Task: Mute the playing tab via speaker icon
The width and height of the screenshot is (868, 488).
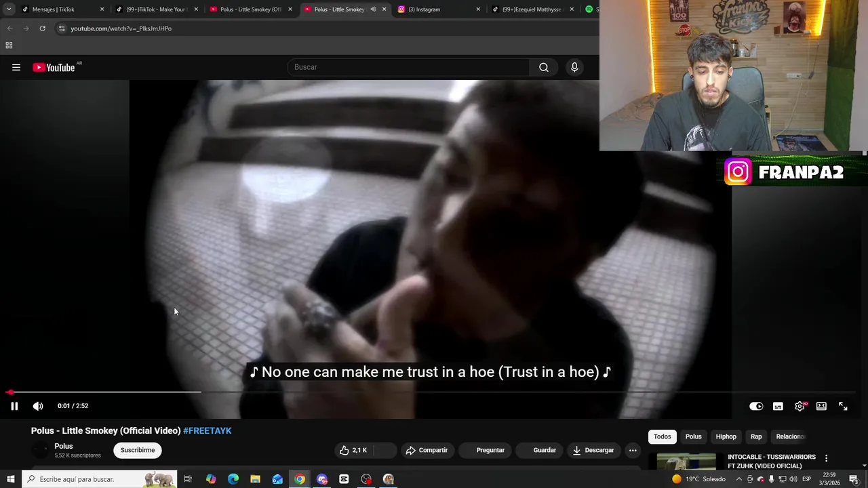Action: pos(373,9)
